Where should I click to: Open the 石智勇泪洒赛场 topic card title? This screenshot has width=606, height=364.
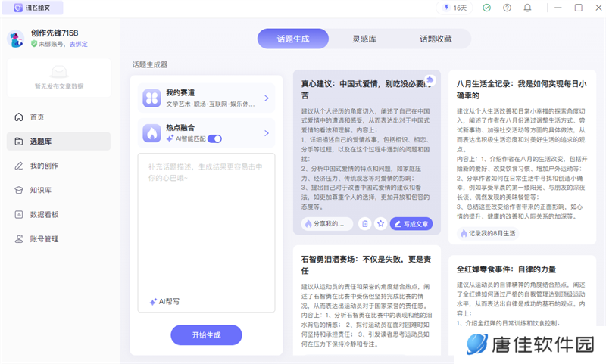(366, 265)
